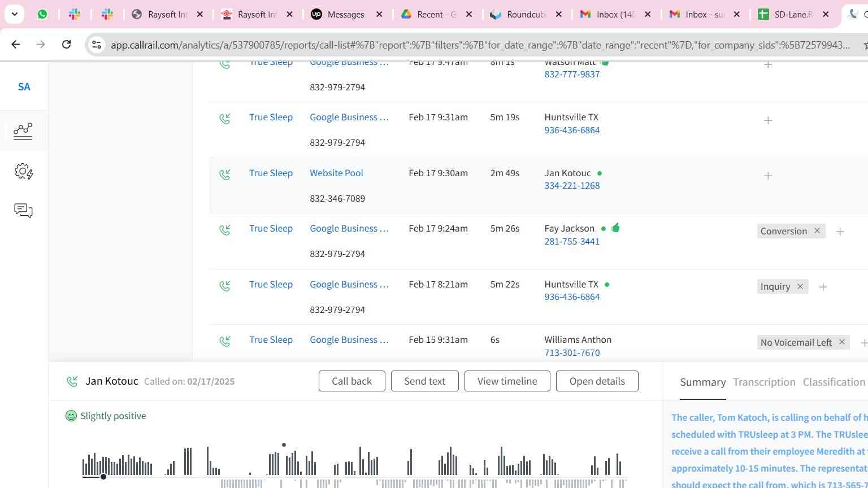Viewport: 868px width, 488px height.
Task: Open the settings gear with lightning icon
Action: (23, 171)
